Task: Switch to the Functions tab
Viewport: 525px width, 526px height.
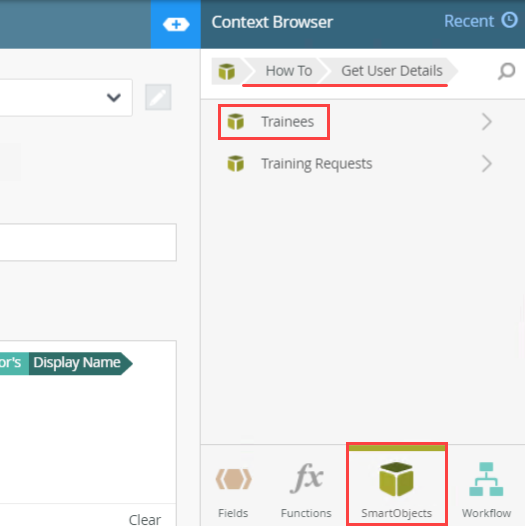Action: 306,490
